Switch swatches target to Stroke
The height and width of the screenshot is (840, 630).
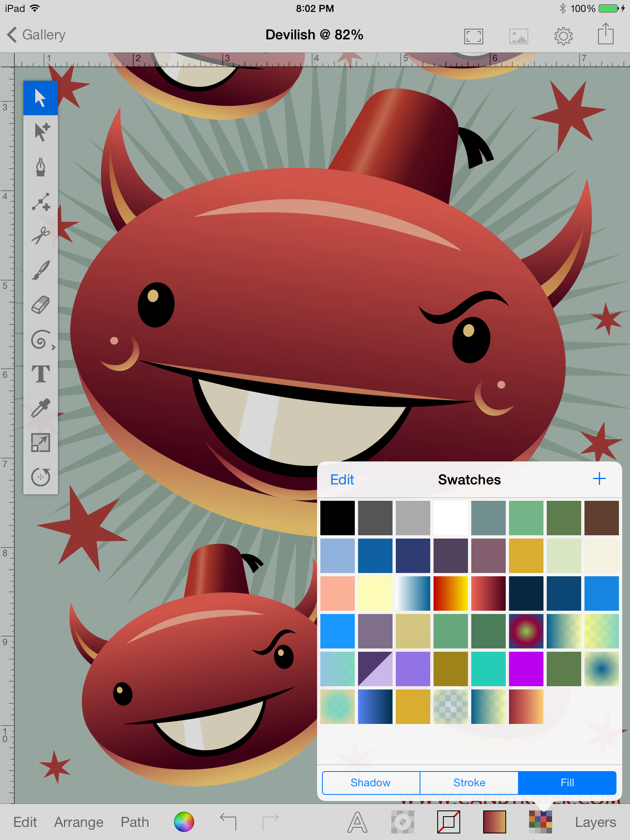pos(469,783)
